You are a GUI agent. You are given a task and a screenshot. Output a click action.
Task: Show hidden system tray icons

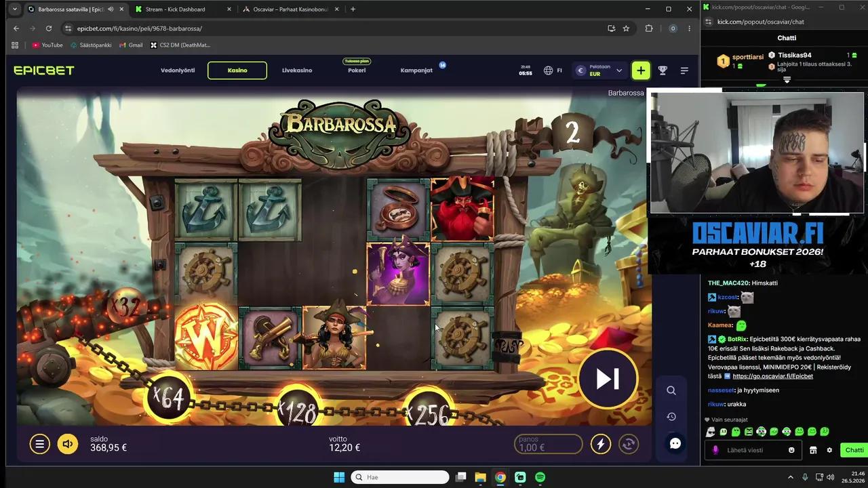click(790, 477)
